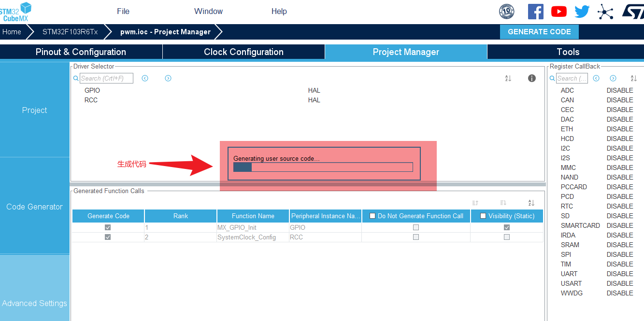Select the RCC row in Driver Selector
The height and width of the screenshot is (321, 644).
coord(307,100)
